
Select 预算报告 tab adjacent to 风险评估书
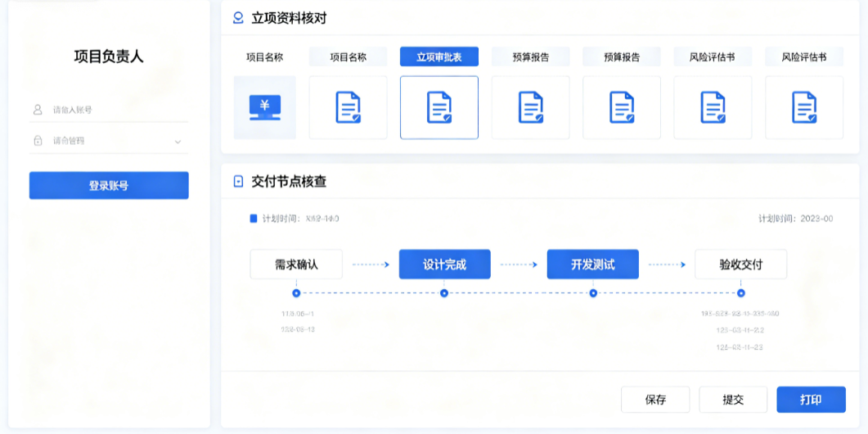(x=622, y=57)
